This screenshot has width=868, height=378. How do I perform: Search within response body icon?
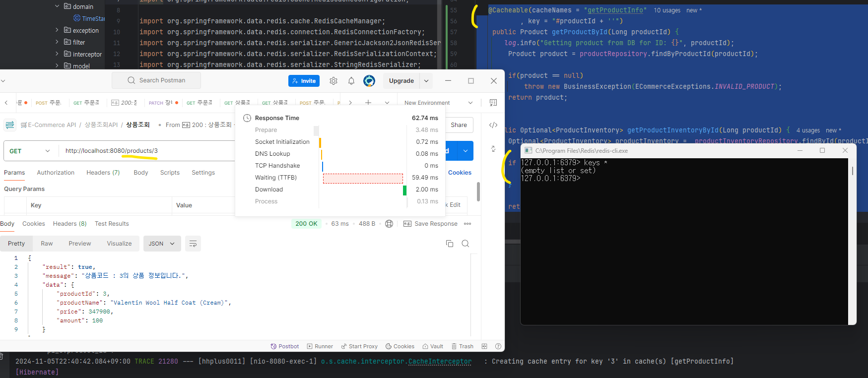(x=466, y=244)
